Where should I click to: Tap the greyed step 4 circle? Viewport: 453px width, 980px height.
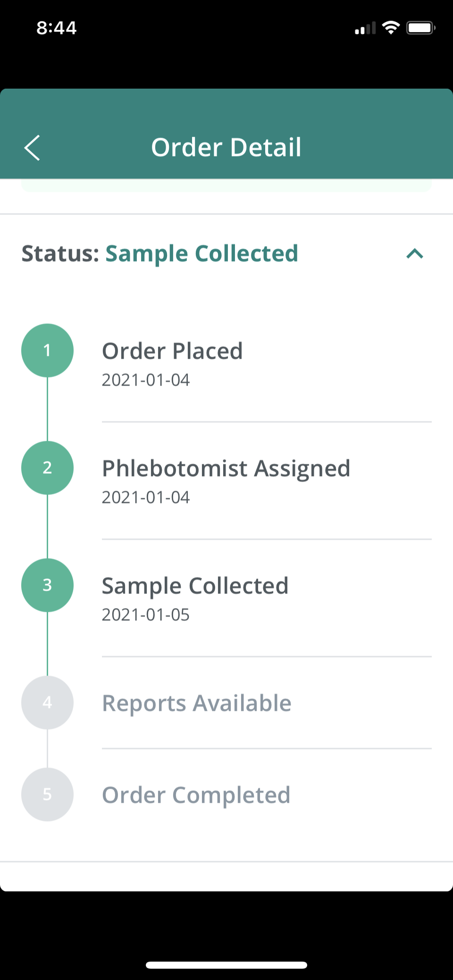coord(47,702)
